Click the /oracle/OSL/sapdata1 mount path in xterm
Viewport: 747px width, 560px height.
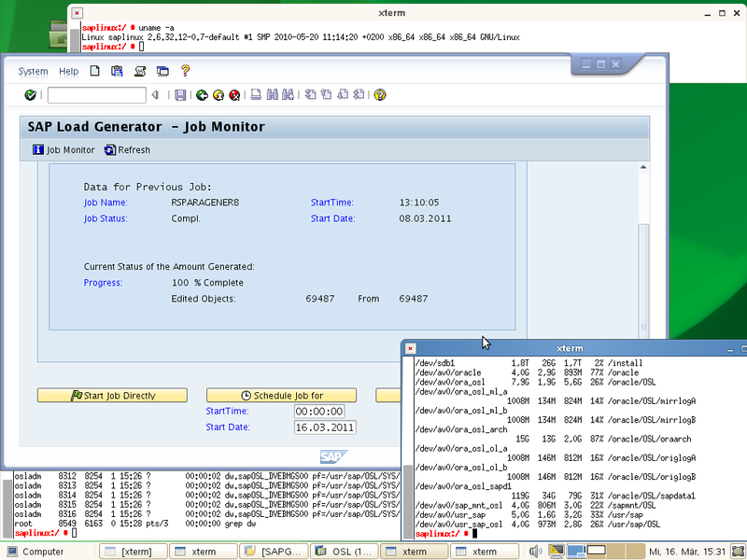651,496
